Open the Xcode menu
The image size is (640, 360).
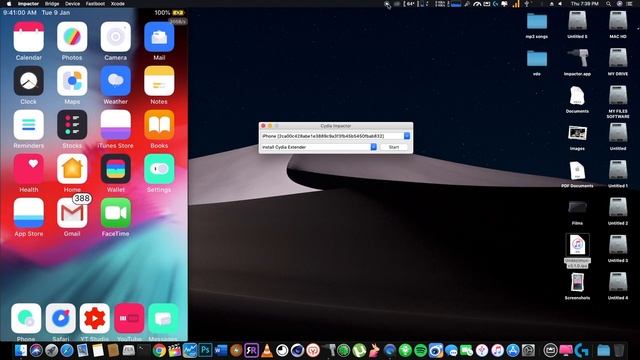(118, 4)
